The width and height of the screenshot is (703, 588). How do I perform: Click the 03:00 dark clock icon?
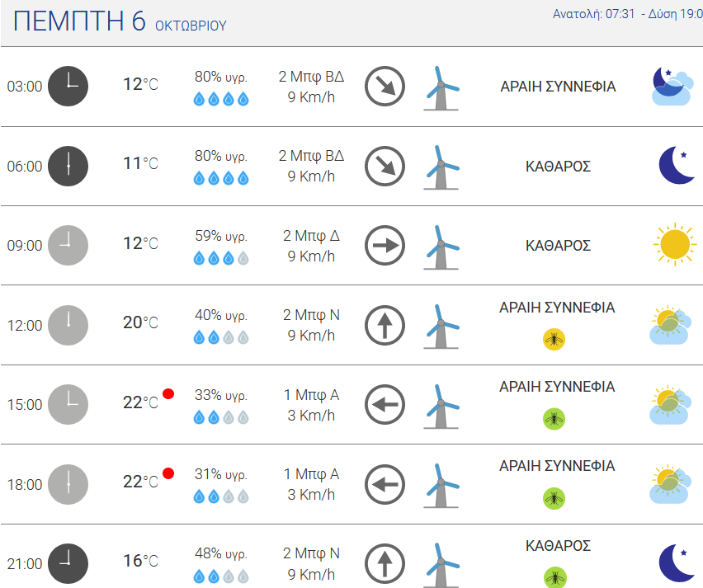pos(68,86)
